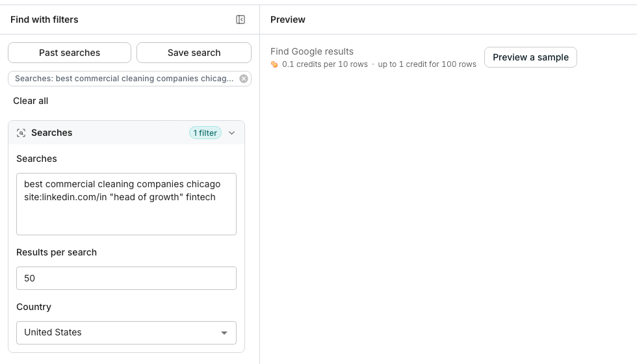
Task: Click the Preview panel heading
Action: tap(287, 19)
